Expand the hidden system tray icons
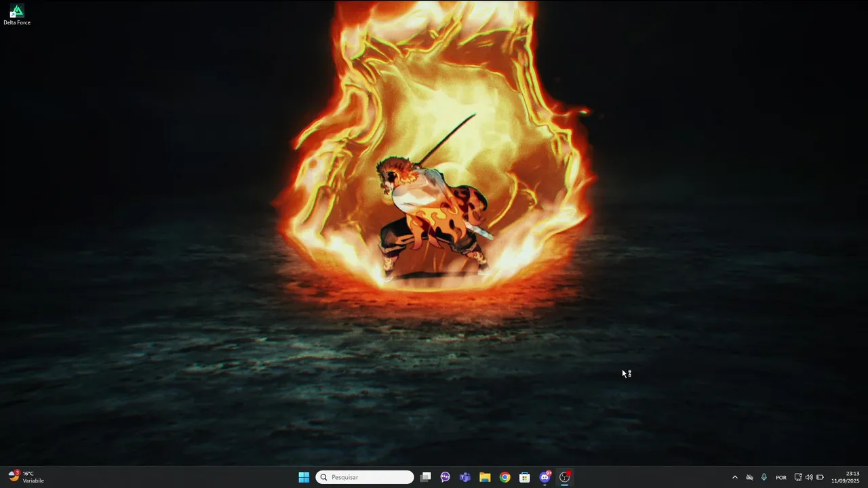Image resolution: width=868 pixels, height=488 pixels. click(734, 477)
